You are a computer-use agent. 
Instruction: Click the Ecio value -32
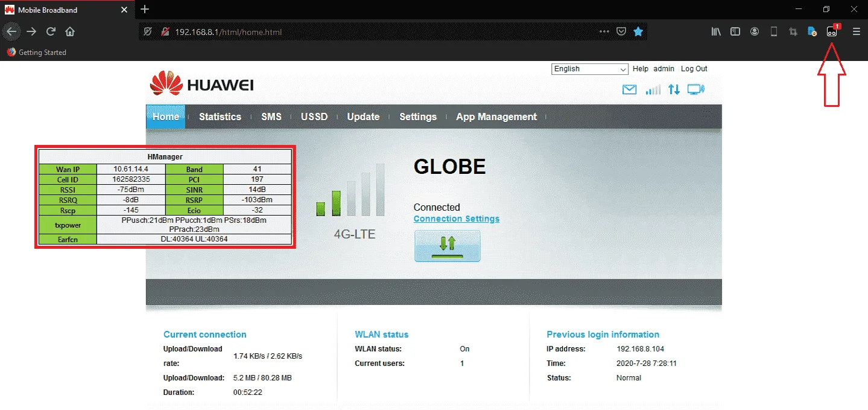(x=258, y=210)
